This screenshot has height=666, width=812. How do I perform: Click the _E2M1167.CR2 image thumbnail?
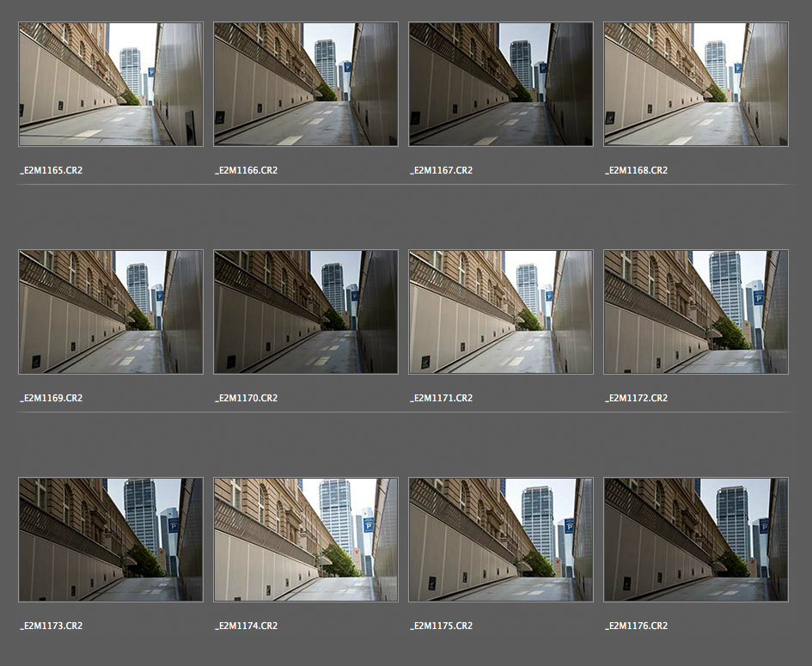(501, 84)
